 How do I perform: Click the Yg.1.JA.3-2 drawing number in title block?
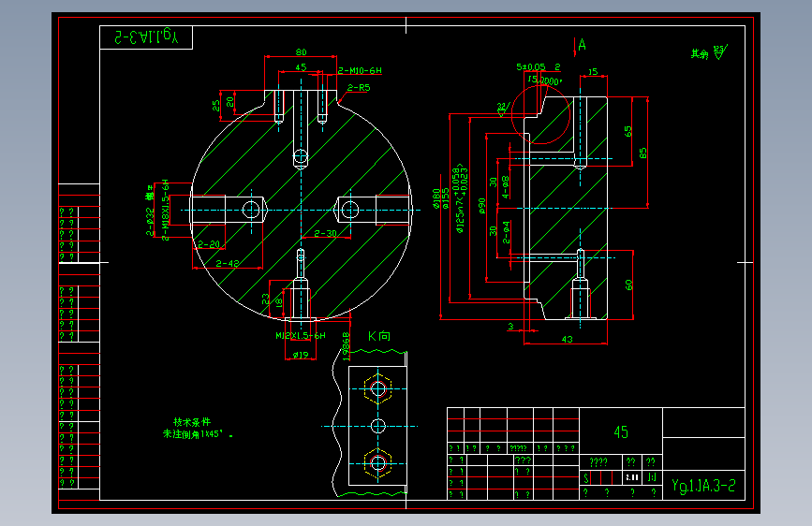click(x=703, y=485)
